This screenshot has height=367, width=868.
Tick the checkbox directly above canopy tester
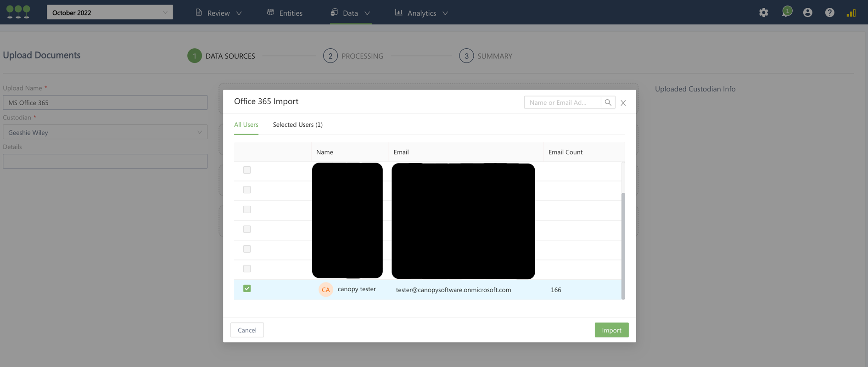[247, 269]
